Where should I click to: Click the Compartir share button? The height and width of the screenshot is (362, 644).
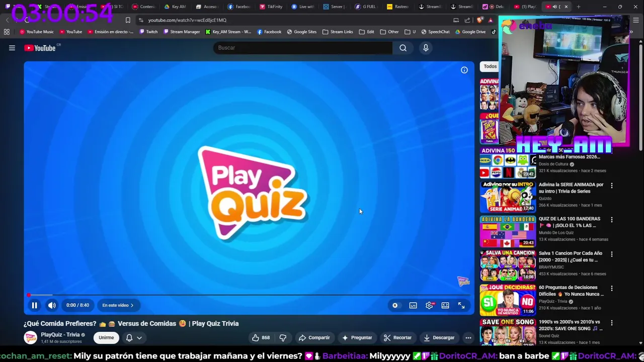click(314, 338)
